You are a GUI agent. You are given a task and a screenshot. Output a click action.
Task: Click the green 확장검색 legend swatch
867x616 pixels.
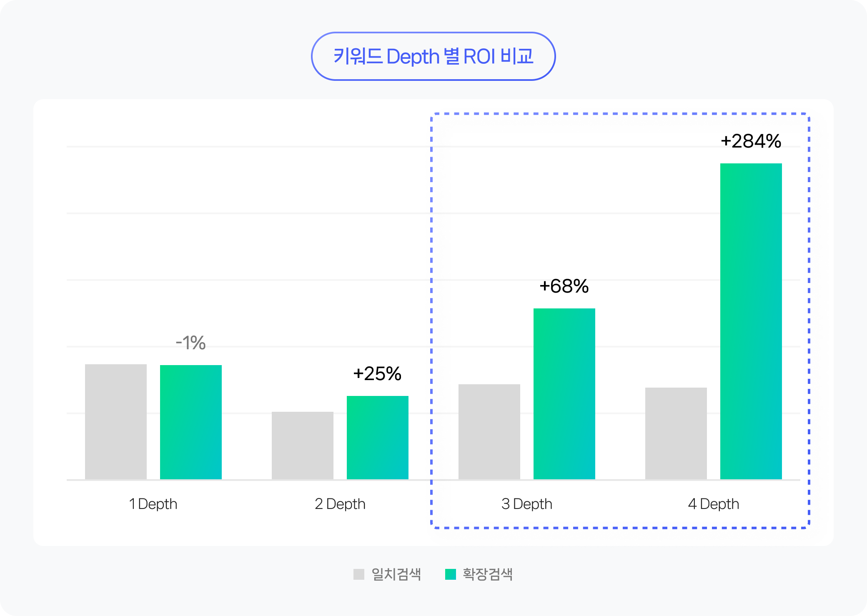450,574
